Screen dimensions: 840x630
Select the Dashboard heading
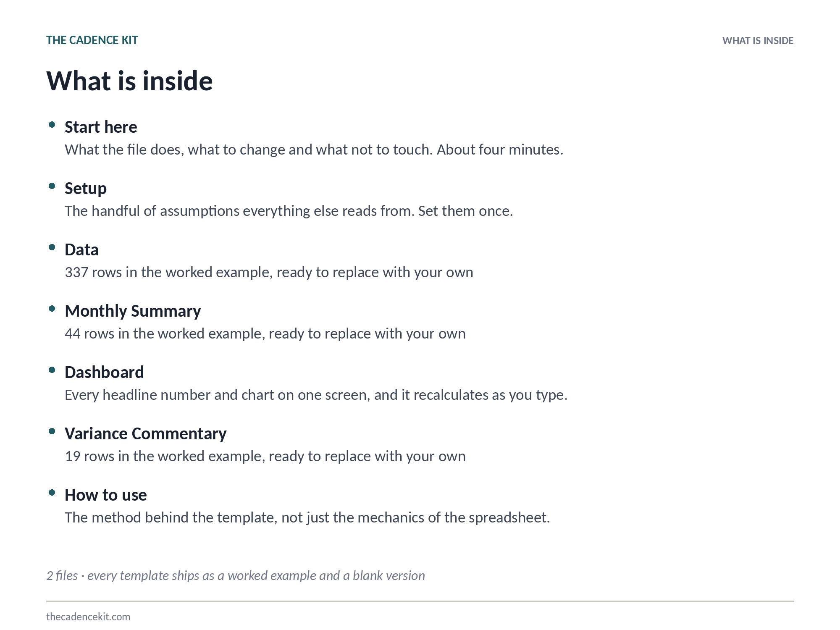point(104,372)
